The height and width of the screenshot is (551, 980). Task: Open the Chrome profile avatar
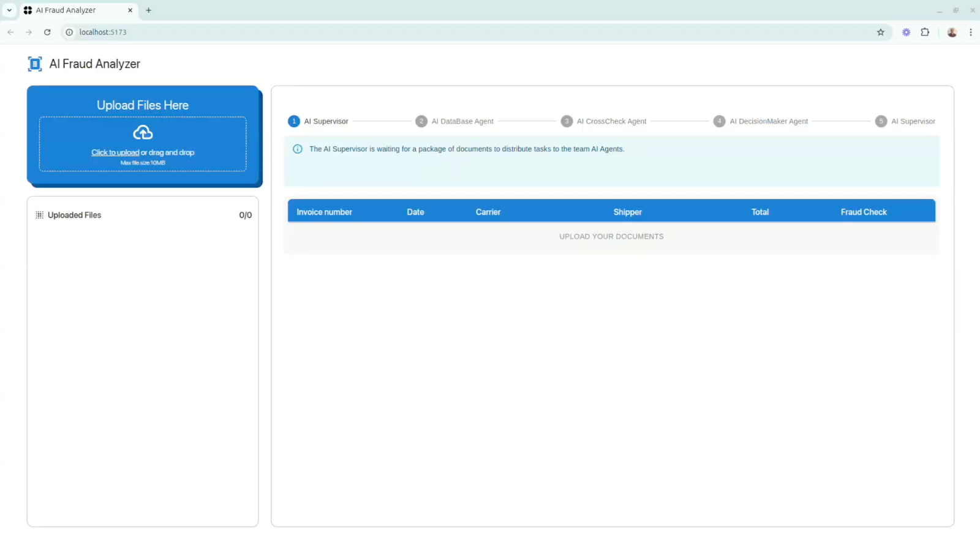click(952, 32)
